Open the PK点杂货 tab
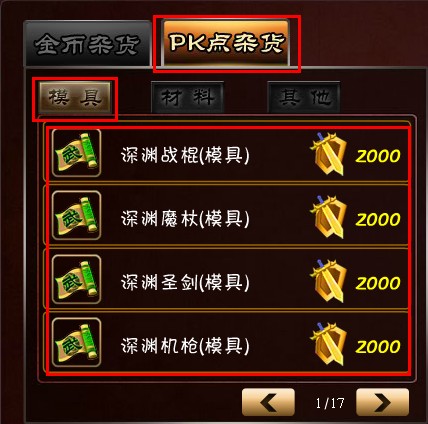This screenshot has width=428, height=424. [x=226, y=43]
